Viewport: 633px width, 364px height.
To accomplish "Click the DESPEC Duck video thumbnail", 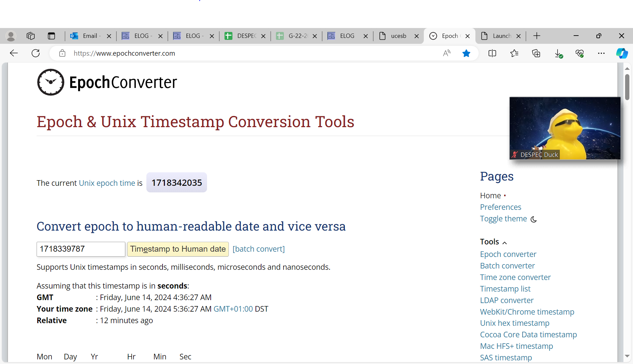I will 565,128.
